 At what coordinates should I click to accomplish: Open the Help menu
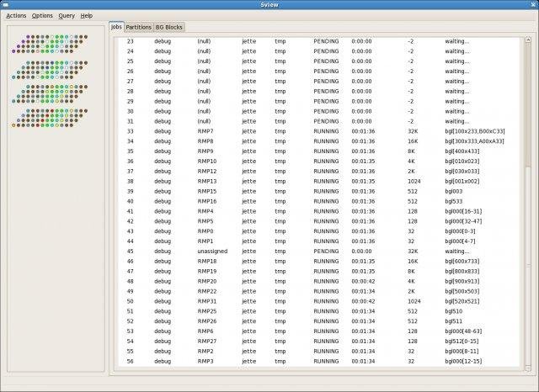(87, 15)
